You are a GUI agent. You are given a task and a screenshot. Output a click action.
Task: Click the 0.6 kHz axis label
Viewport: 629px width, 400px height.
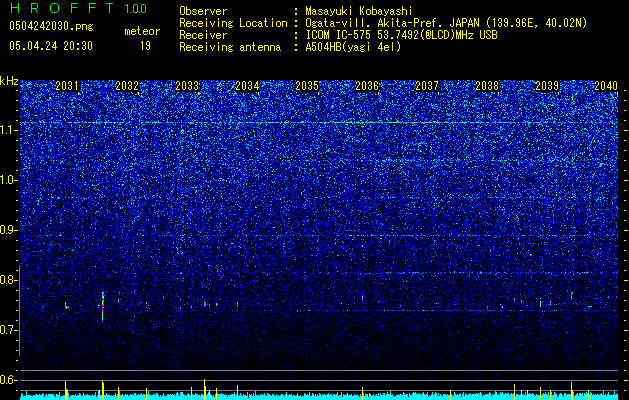click(x=9, y=380)
